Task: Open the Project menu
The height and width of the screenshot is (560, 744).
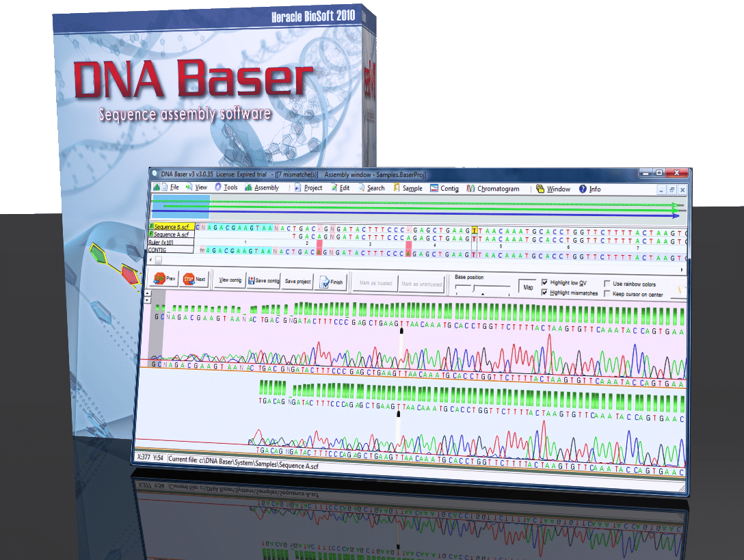Action: [x=313, y=188]
